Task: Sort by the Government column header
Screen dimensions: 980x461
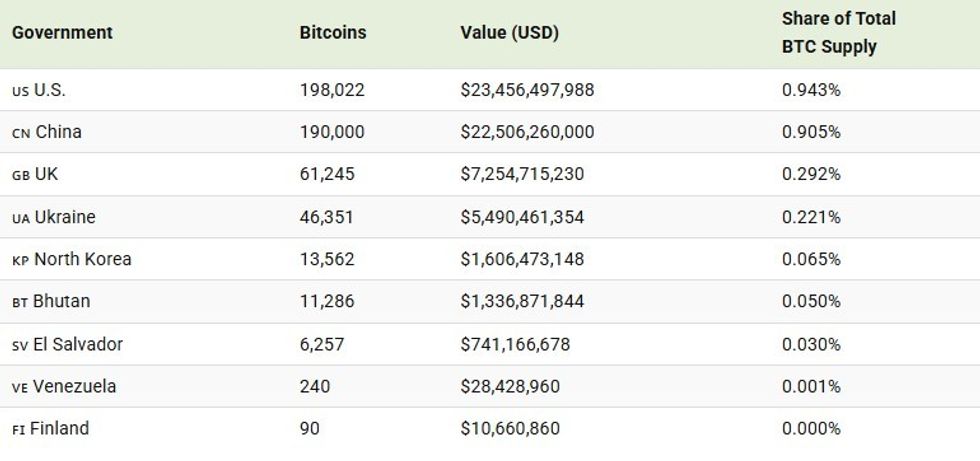Action: click(x=62, y=32)
